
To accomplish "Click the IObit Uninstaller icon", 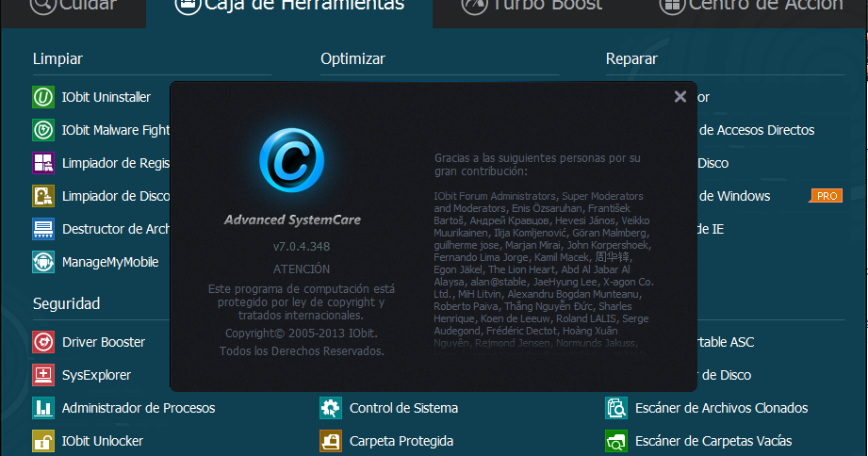I will [43, 97].
